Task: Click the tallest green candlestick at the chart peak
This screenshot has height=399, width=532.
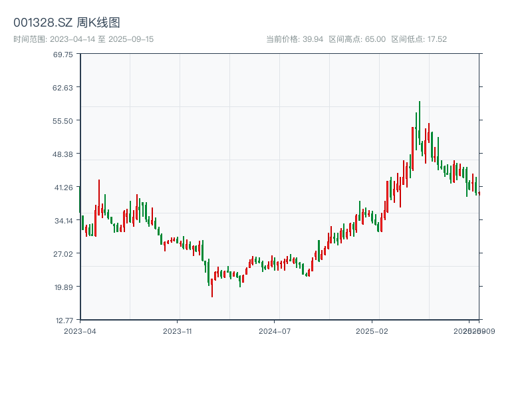Action: (x=420, y=123)
